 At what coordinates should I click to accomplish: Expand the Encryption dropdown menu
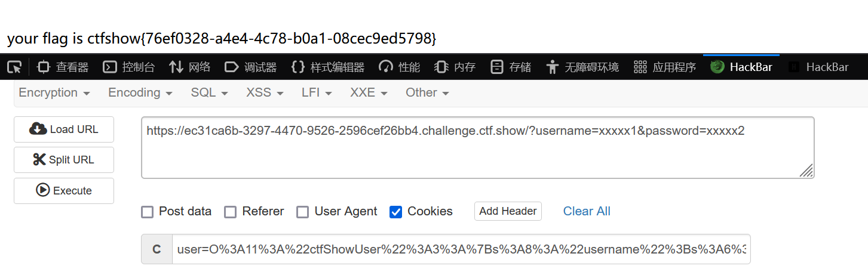[54, 93]
